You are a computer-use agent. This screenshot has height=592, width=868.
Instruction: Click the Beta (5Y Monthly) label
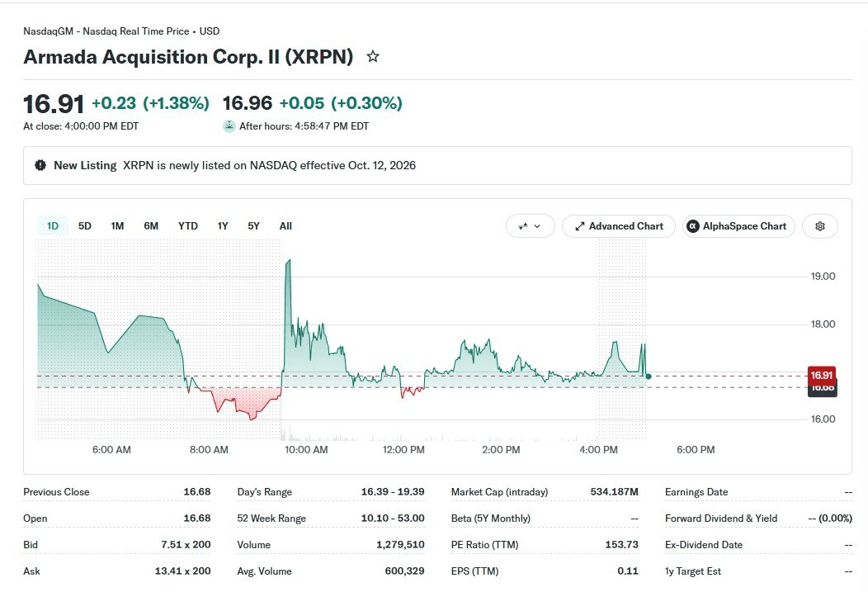[x=490, y=519]
